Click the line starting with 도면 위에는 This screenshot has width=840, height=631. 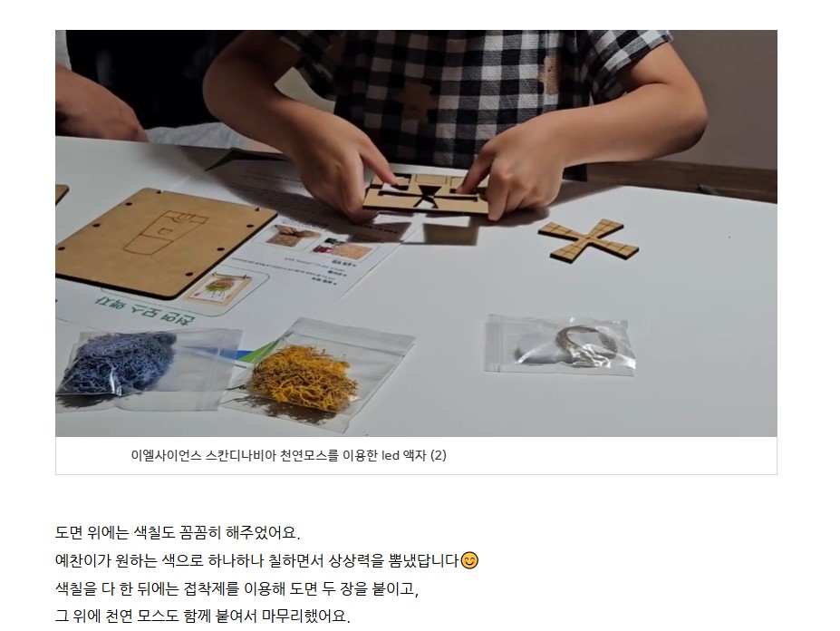click(178, 533)
